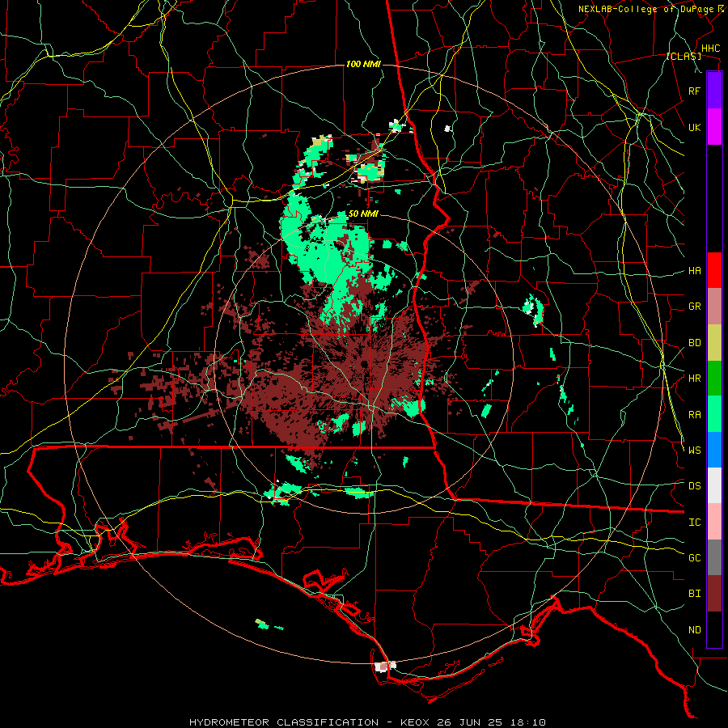Click the BD legend label
The height and width of the screenshot is (728, 728).
coord(695,343)
